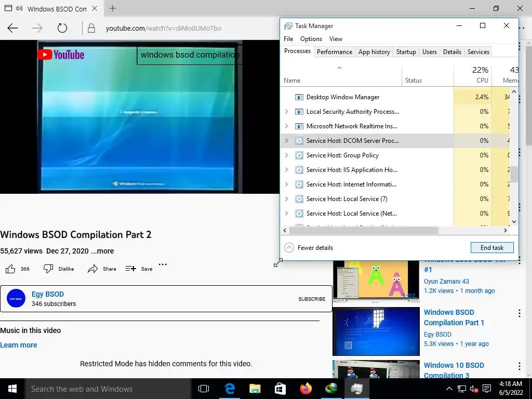Click the network tray icon
The image size is (532, 399).
(461, 389)
